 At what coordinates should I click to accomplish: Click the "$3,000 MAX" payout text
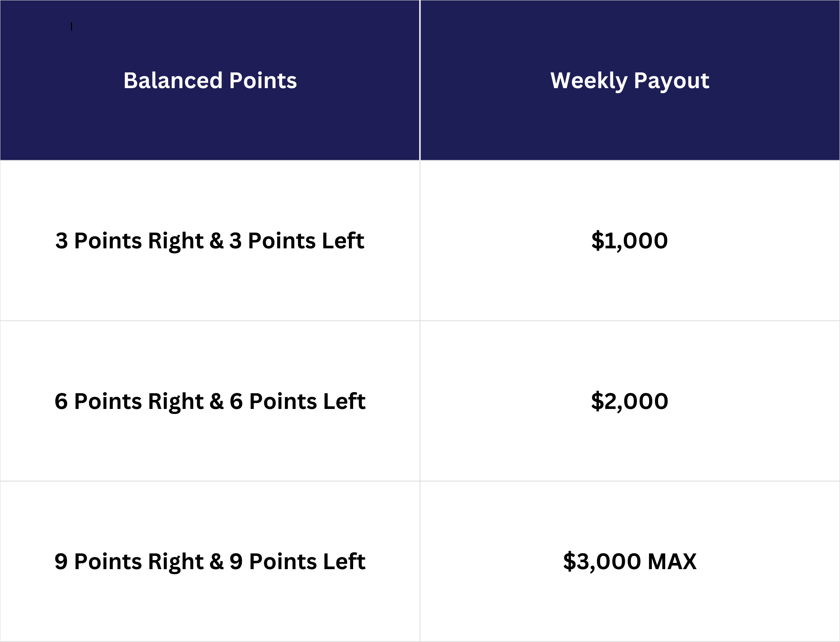point(630,561)
